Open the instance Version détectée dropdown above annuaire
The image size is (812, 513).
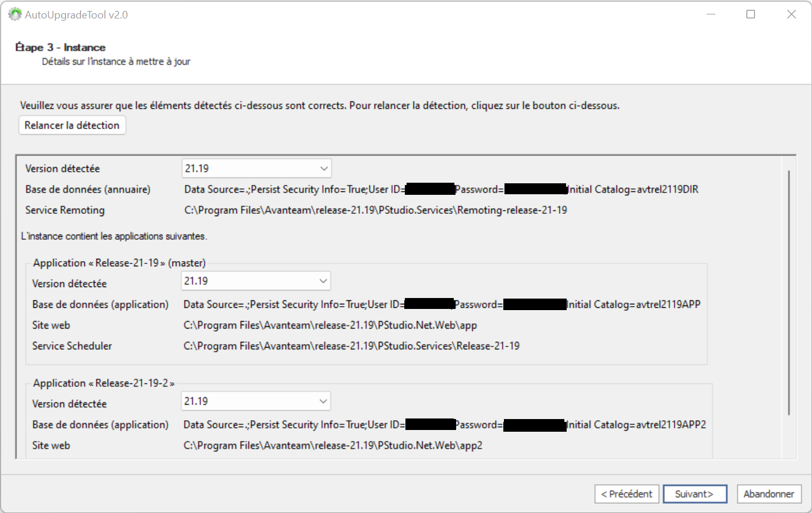pyautogui.click(x=256, y=168)
